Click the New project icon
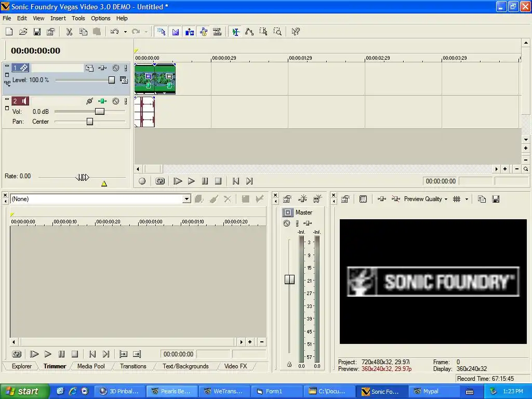Image resolution: width=532 pixels, height=399 pixels. point(9,32)
